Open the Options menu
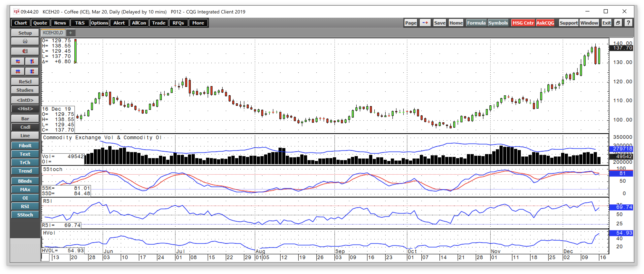 click(99, 23)
